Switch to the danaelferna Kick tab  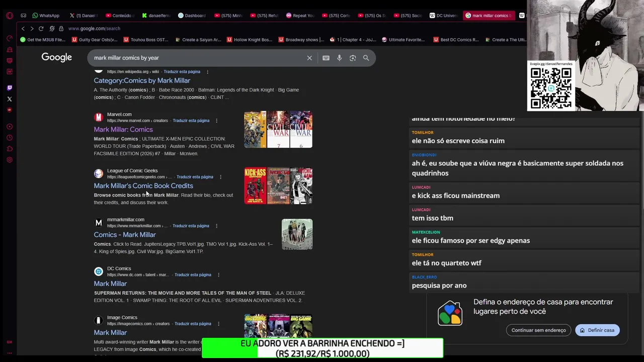click(x=155, y=16)
